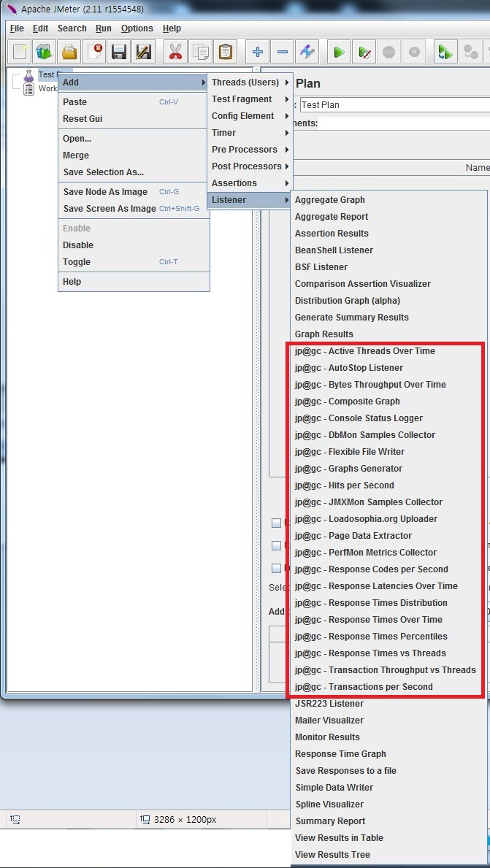Viewport: 490px width, 868px height.
Task: Open the Help menu in menu bar
Action: pos(172,28)
